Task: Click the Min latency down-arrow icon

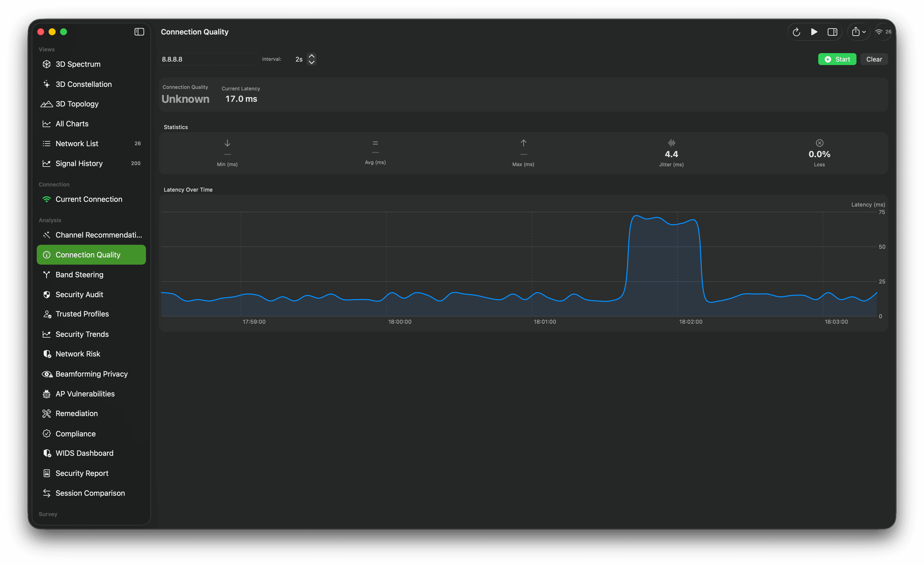Action: [227, 143]
